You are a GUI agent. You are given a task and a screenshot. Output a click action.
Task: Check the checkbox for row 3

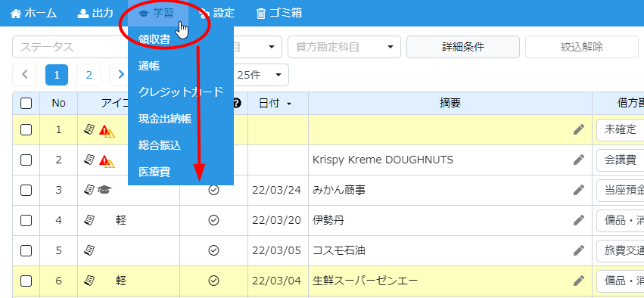[x=26, y=190]
